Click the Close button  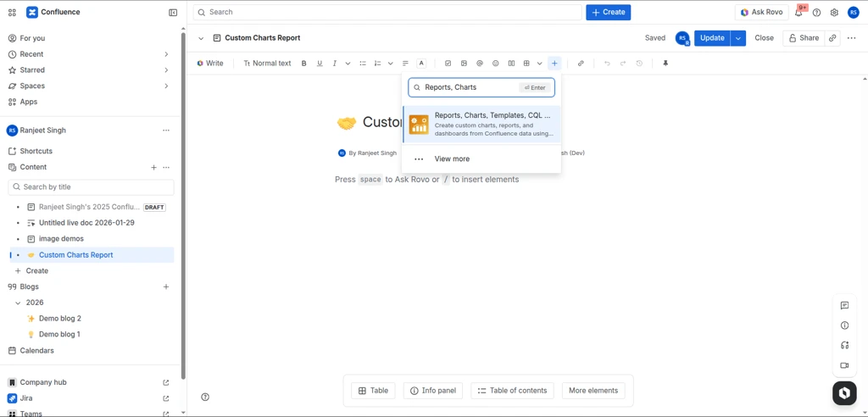click(764, 38)
